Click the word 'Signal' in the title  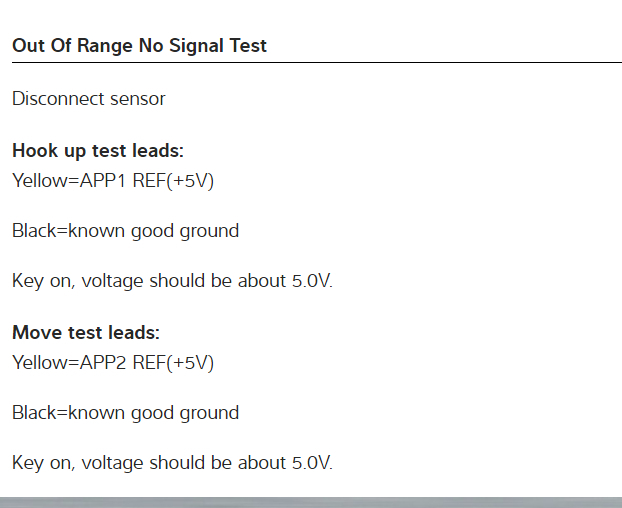point(194,46)
